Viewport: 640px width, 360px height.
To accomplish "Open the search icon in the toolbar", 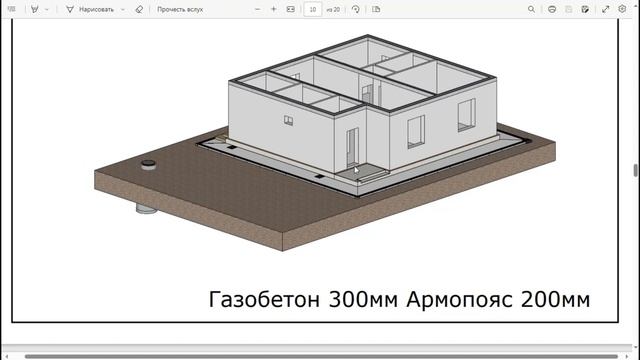I will click(x=531, y=9).
